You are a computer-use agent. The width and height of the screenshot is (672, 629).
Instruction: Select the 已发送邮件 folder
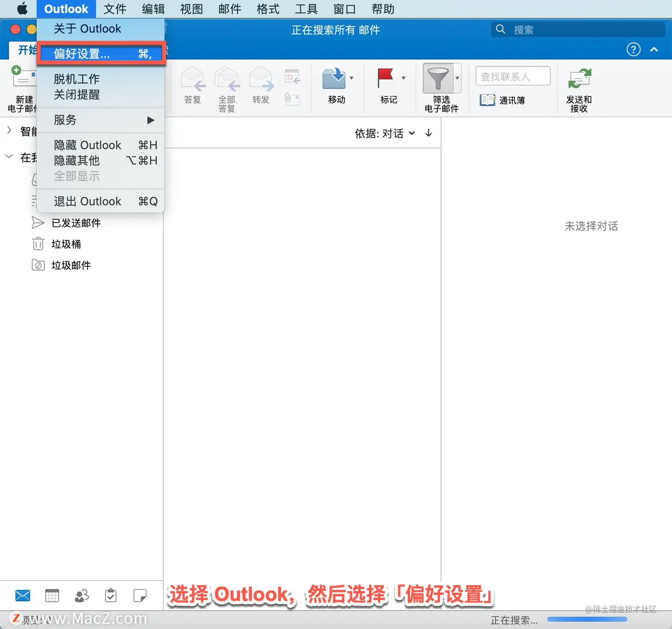click(76, 223)
